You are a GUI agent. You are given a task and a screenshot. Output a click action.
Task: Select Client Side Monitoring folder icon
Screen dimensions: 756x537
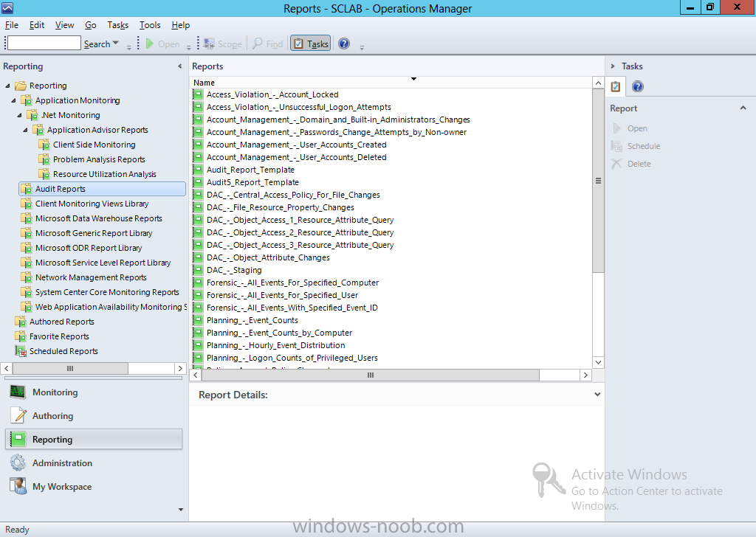point(44,145)
